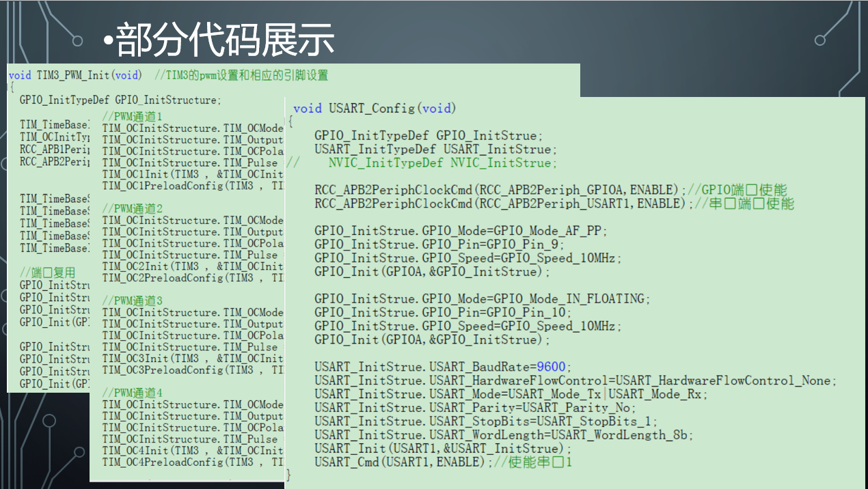Select the truncated RCC_APB1Peri line
The image size is (868, 489).
point(55,150)
